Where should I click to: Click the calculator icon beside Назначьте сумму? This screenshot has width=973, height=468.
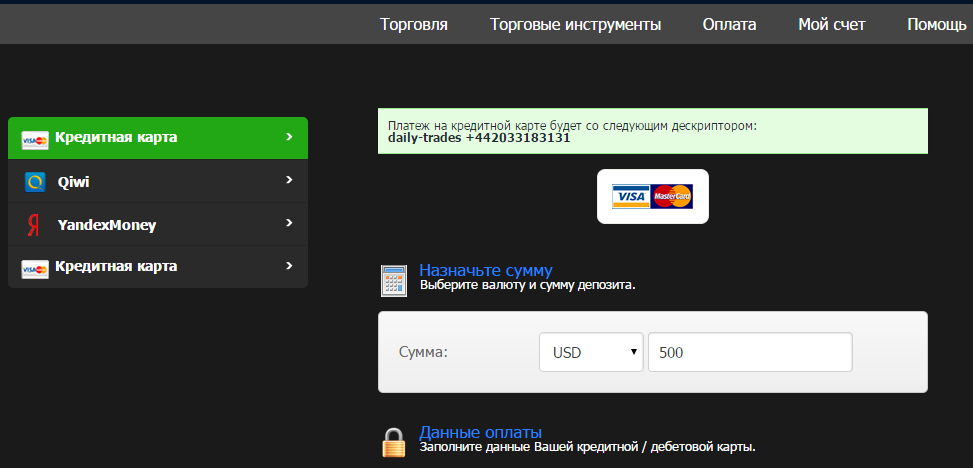(x=394, y=281)
